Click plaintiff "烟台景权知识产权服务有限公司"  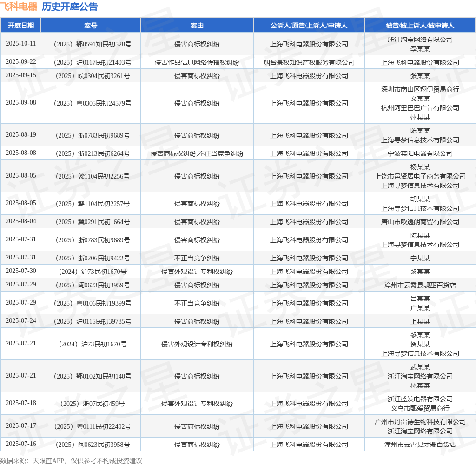tap(309, 62)
